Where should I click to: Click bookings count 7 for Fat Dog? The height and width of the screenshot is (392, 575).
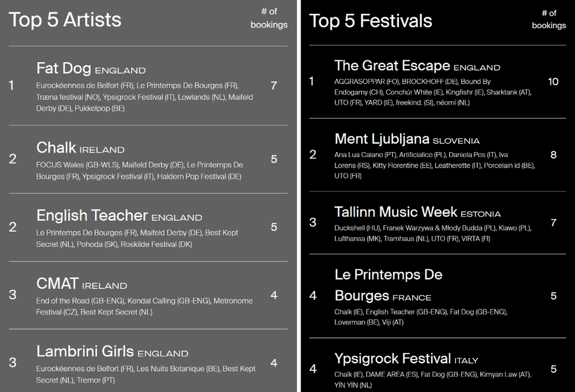(x=274, y=86)
